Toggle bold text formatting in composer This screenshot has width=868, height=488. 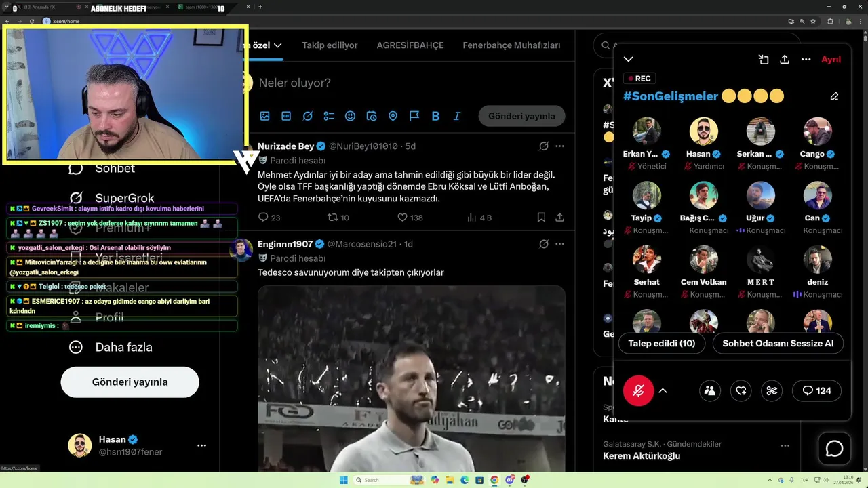click(x=435, y=116)
